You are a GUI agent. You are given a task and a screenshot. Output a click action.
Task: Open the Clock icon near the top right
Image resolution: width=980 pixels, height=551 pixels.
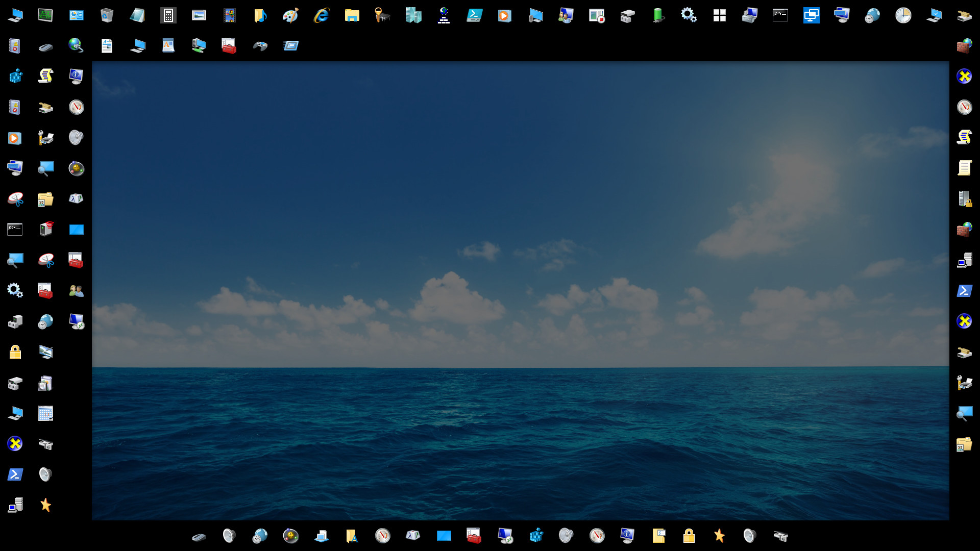[903, 15]
